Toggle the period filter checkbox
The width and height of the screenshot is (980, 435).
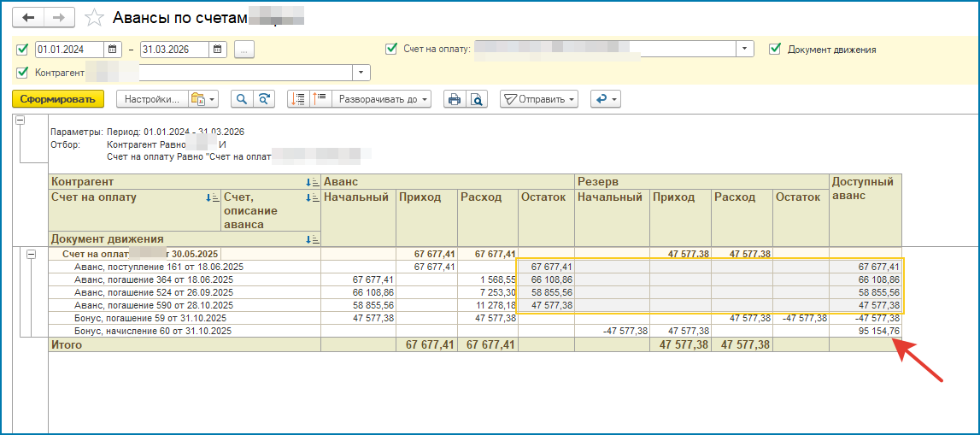coord(22,50)
